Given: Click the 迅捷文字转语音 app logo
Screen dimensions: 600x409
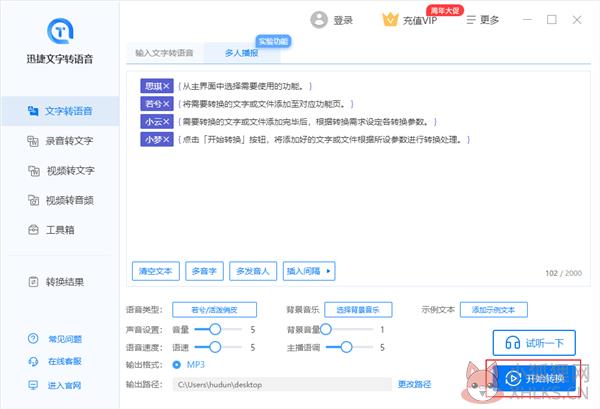Looking at the screenshot, I should [x=60, y=31].
